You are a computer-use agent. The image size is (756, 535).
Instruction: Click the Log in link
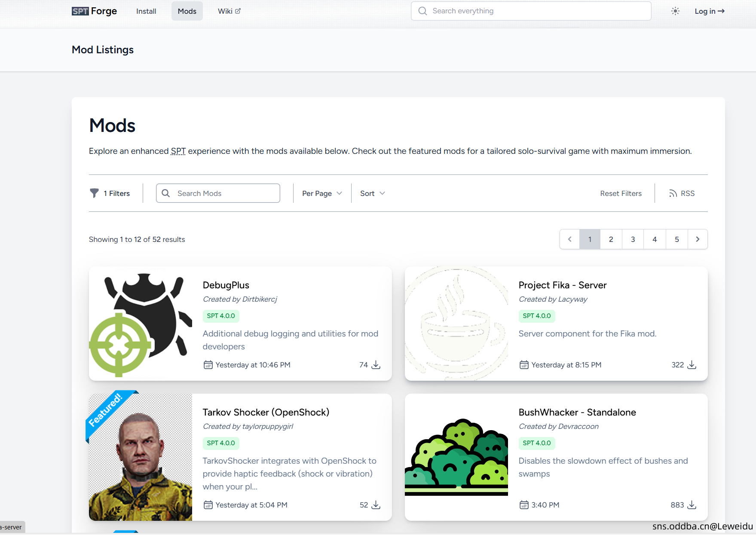click(x=710, y=11)
